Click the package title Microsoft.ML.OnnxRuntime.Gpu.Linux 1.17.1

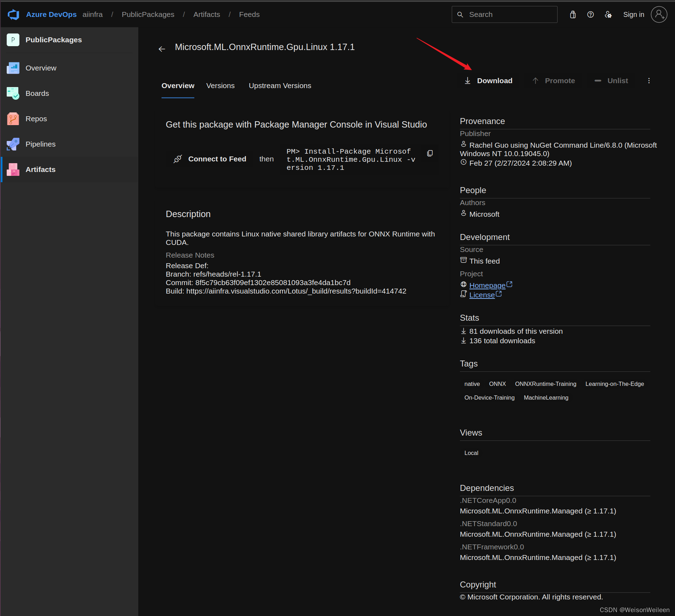pos(265,47)
